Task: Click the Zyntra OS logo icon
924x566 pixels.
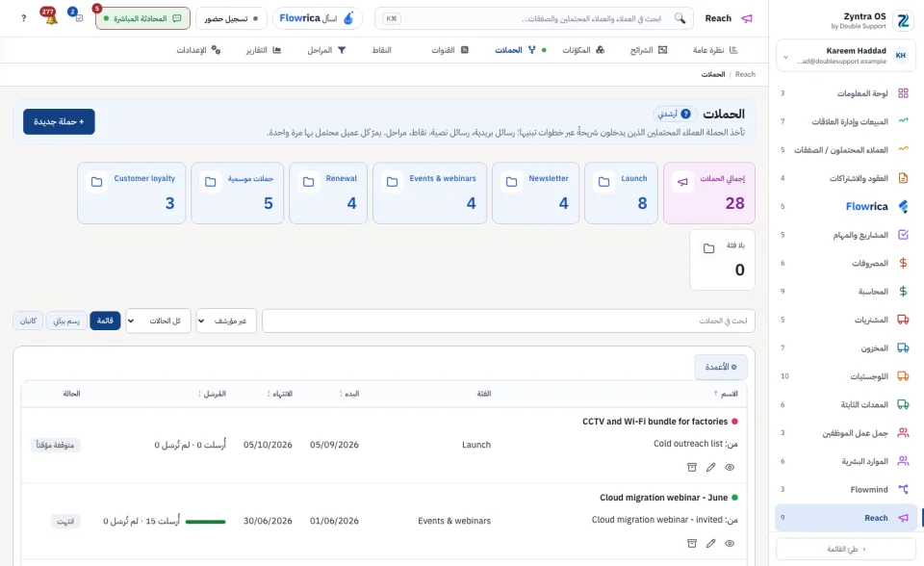Action: (902, 20)
